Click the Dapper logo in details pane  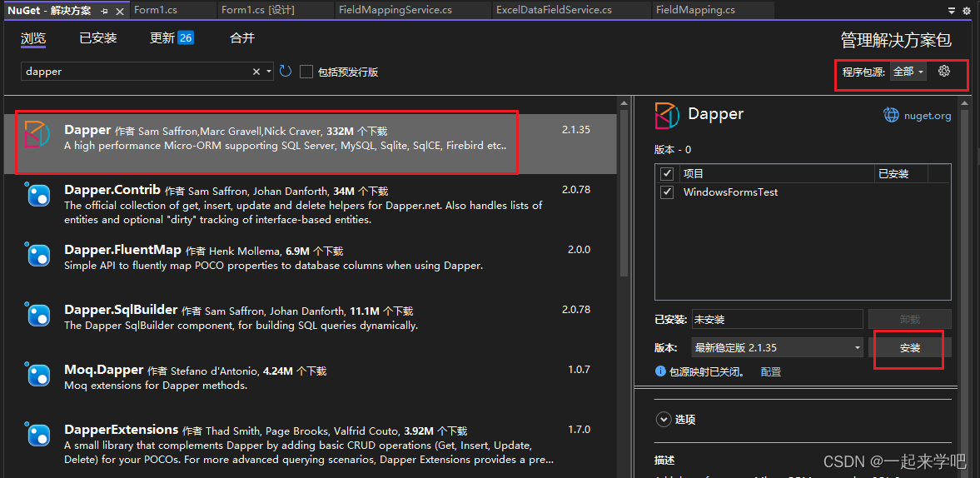[x=666, y=116]
